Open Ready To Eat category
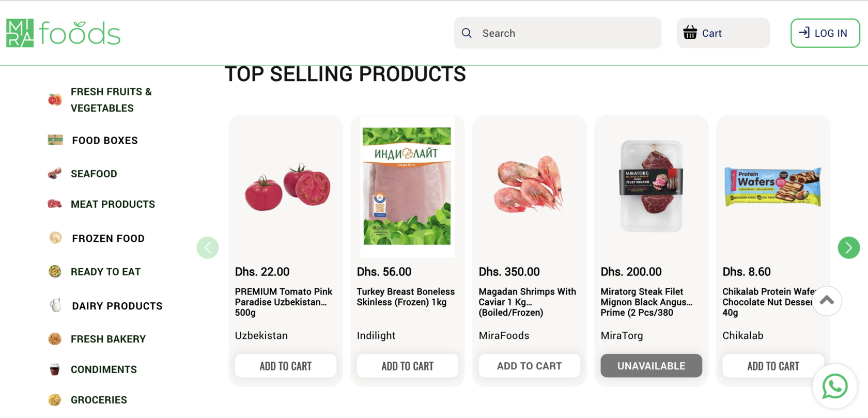868x418 pixels. coord(105,272)
